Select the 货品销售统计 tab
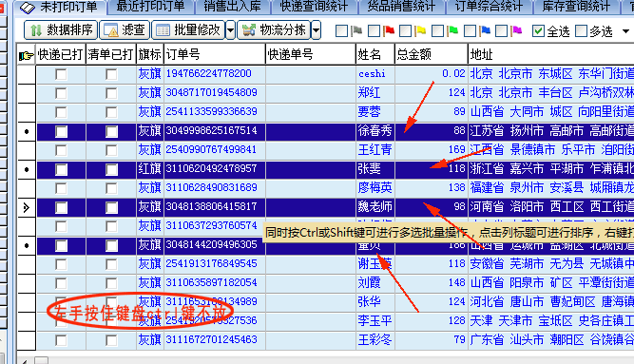The image size is (634, 364). (401, 7)
